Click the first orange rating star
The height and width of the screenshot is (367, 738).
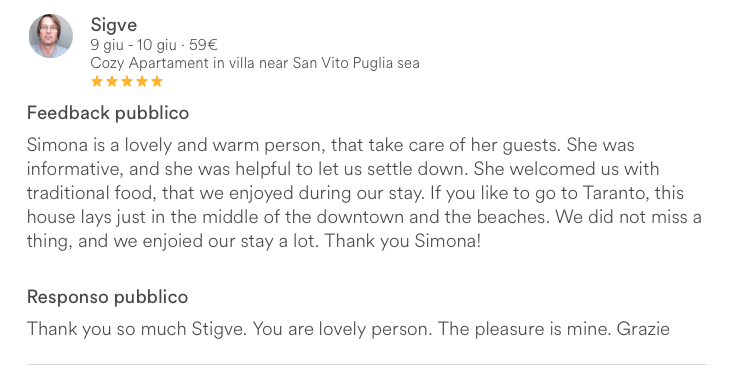97,81
